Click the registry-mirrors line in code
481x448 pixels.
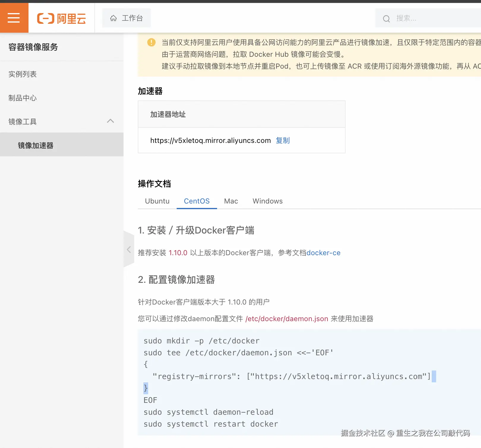click(292, 376)
